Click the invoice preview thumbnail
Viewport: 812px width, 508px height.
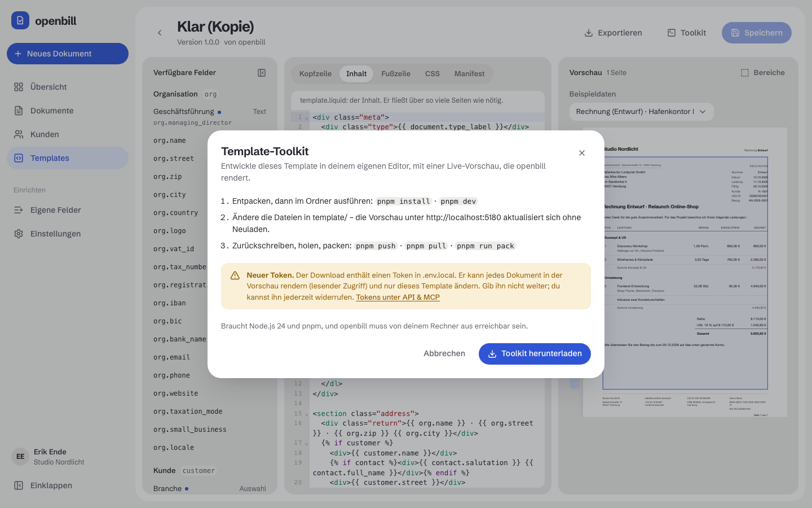(x=685, y=273)
